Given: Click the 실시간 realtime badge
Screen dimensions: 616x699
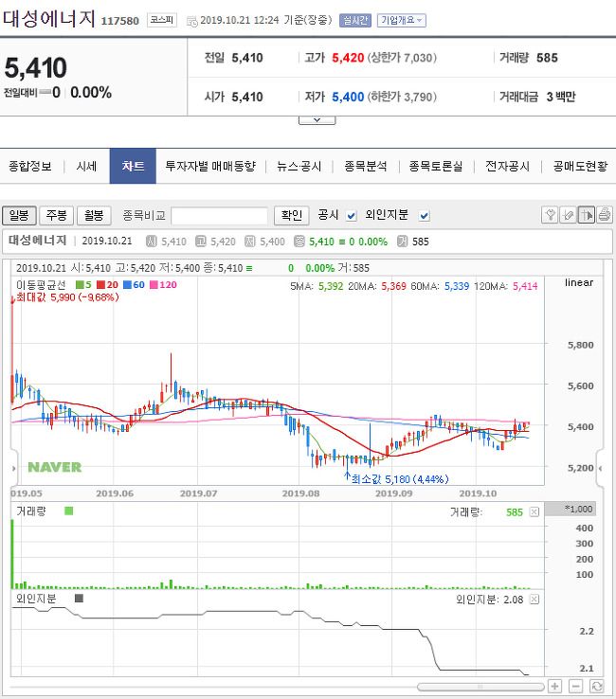Looking at the screenshot, I should pos(355,21).
